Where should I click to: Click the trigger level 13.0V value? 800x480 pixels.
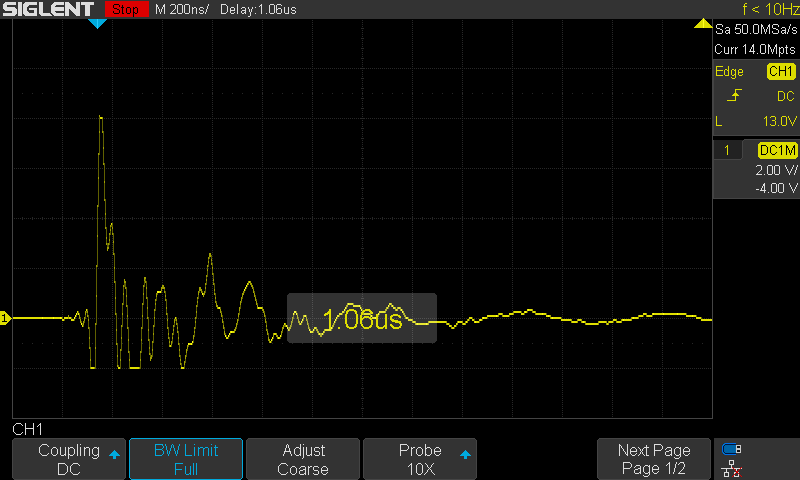[780, 121]
